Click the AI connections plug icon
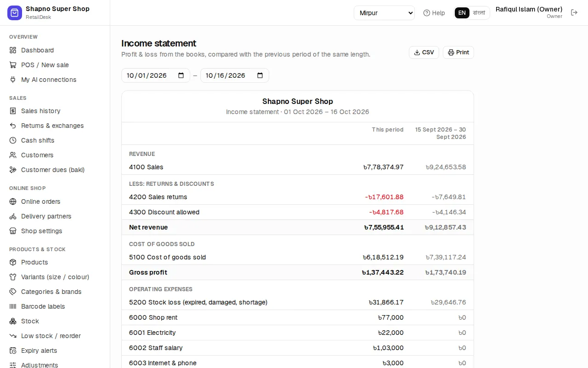Viewport: 588px width, 368px height. 13,80
